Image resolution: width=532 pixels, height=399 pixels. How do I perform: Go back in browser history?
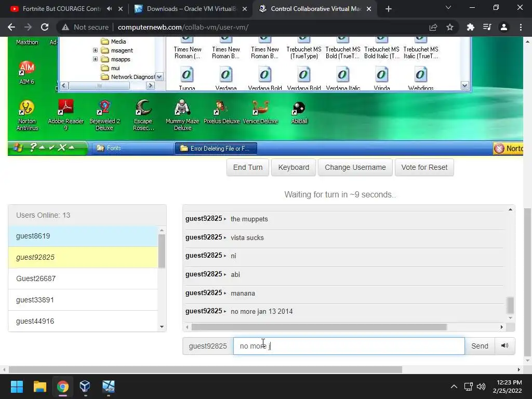[11, 27]
